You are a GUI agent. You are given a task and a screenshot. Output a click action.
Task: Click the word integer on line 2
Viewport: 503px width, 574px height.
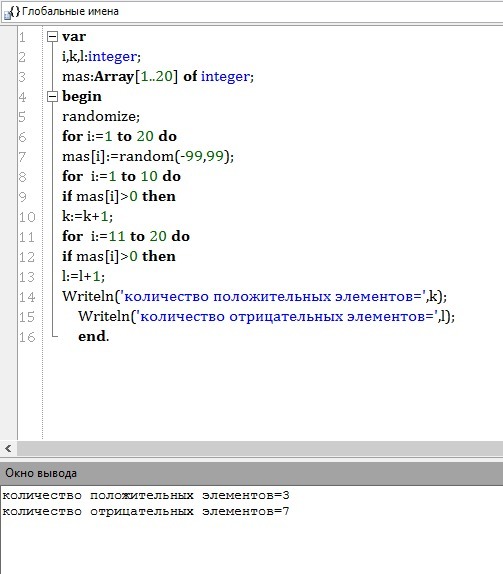[112, 57]
